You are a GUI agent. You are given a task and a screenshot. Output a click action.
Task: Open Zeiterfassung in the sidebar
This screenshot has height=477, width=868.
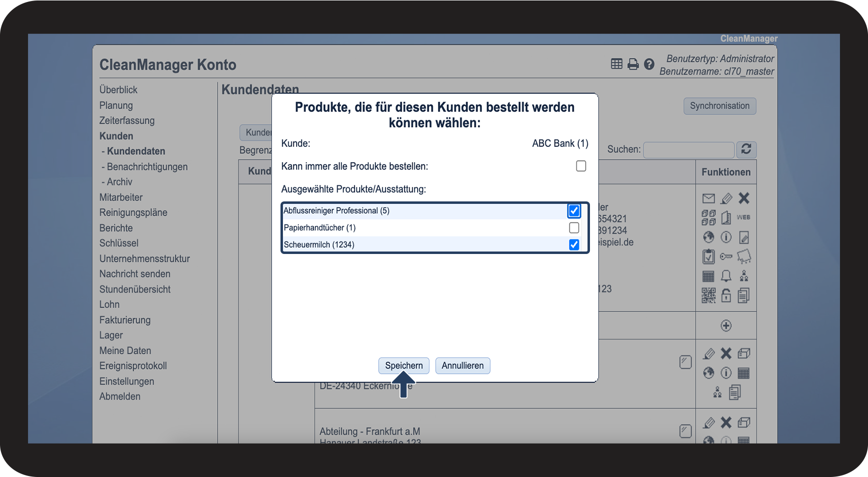click(x=127, y=120)
